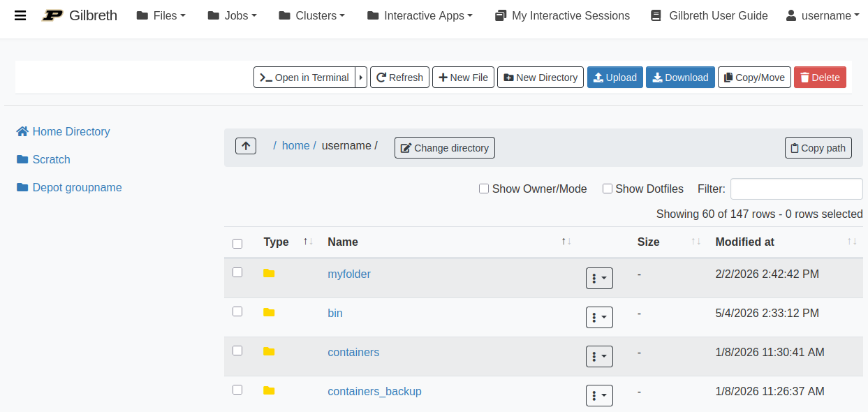Enable Show Dotfiles checkbox
This screenshot has height=412, width=868.
pos(608,189)
